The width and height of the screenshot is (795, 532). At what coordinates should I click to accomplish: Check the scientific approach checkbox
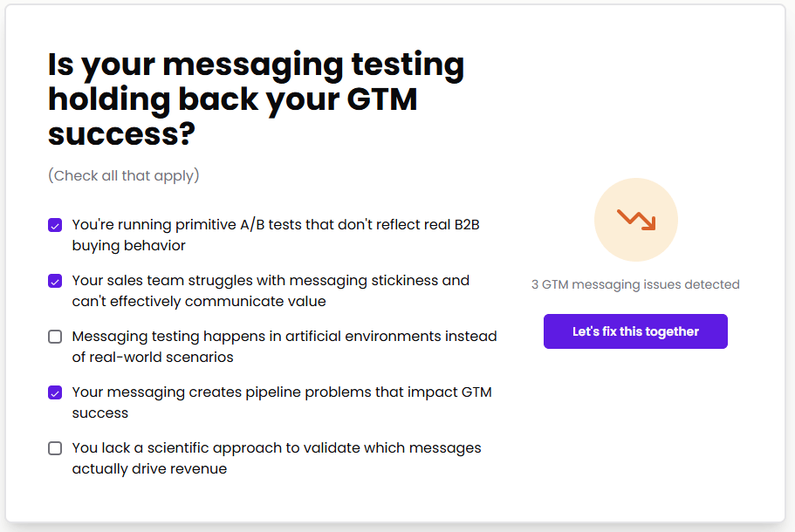[x=55, y=448]
